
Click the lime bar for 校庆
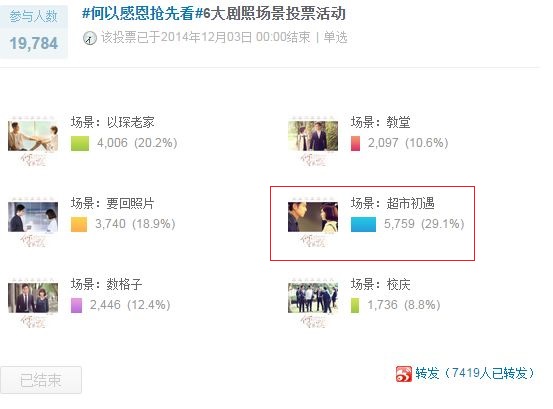pos(355,305)
